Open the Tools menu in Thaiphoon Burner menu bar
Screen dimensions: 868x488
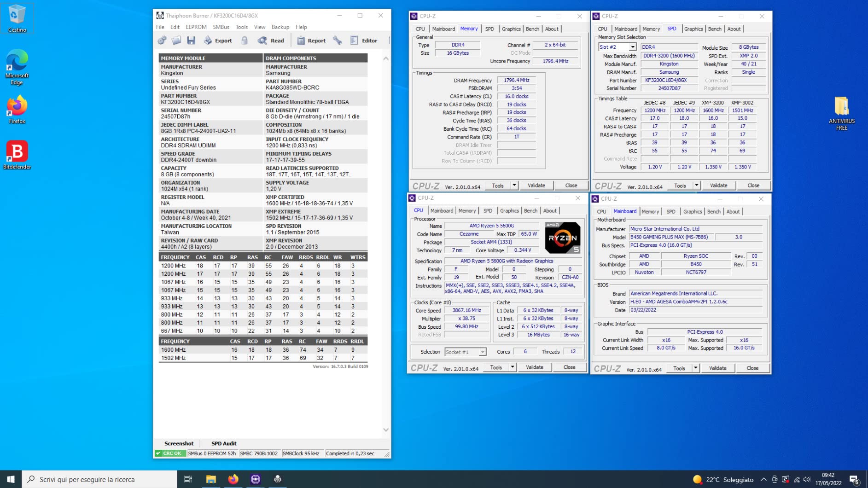[x=242, y=27]
